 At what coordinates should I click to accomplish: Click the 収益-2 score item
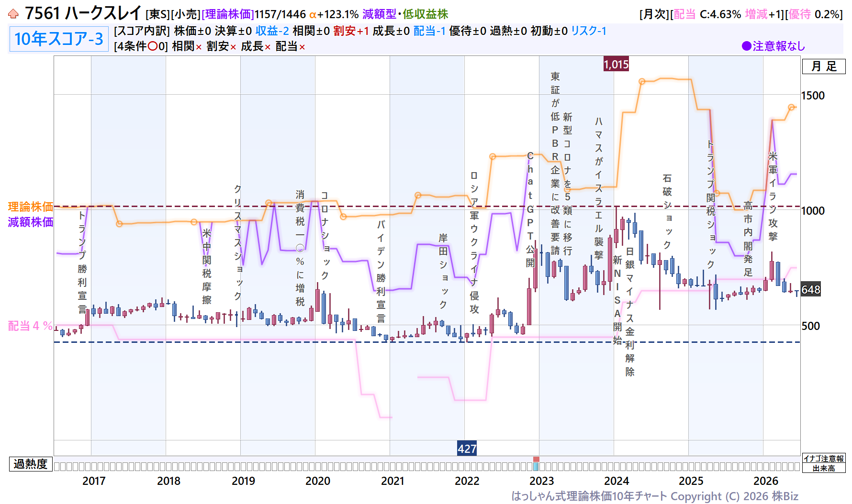tap(272, 31)
